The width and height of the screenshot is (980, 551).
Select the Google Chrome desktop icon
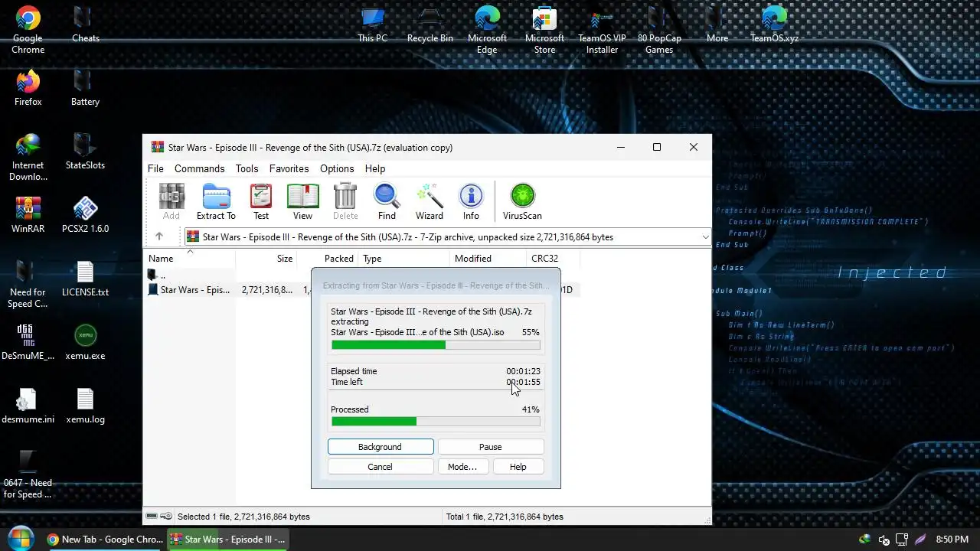28,31
